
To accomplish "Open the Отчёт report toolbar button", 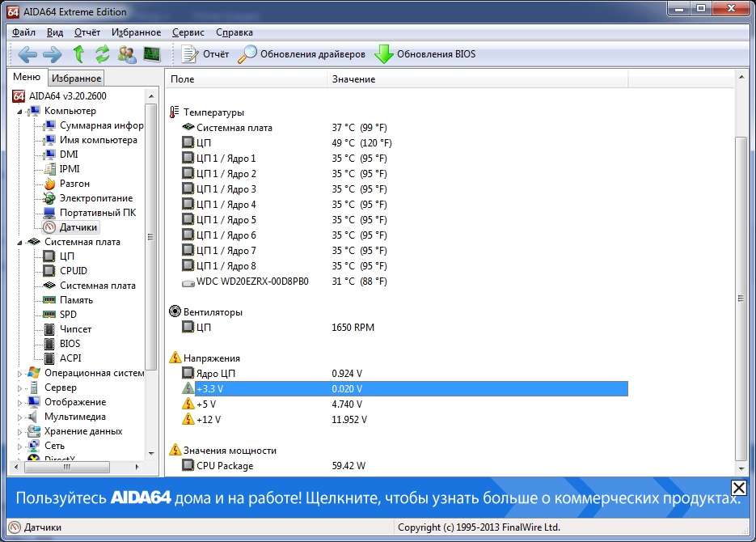I will [205, 54].
